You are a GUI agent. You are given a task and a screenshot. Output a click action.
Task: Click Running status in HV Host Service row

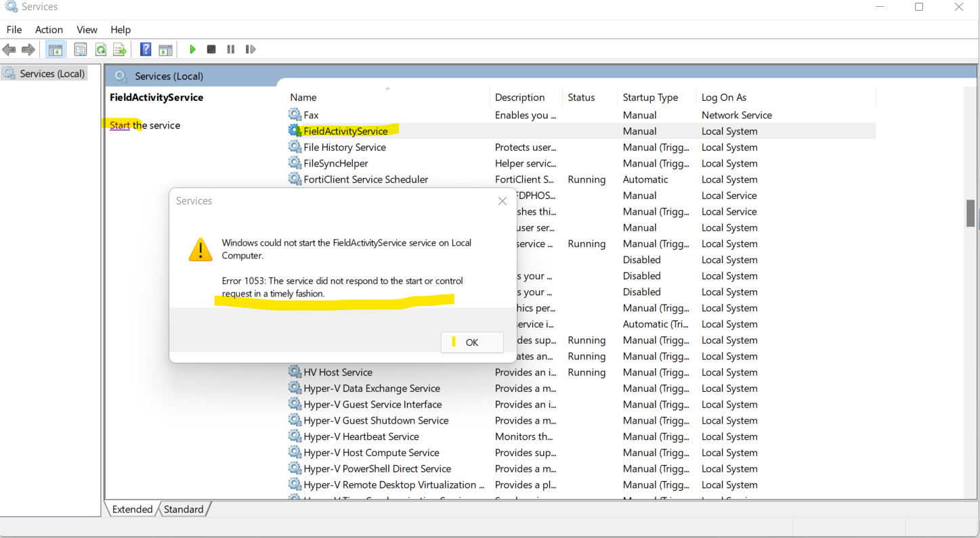(587, 372)
